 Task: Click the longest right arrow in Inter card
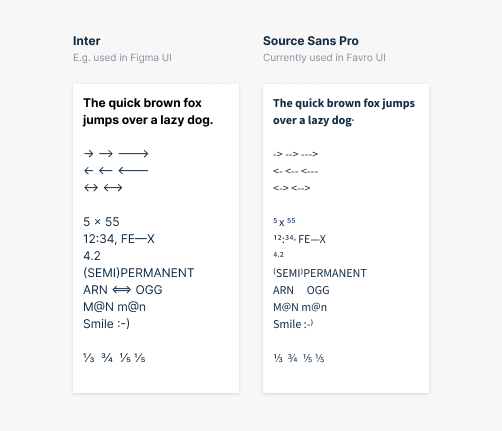coord(133,153)
